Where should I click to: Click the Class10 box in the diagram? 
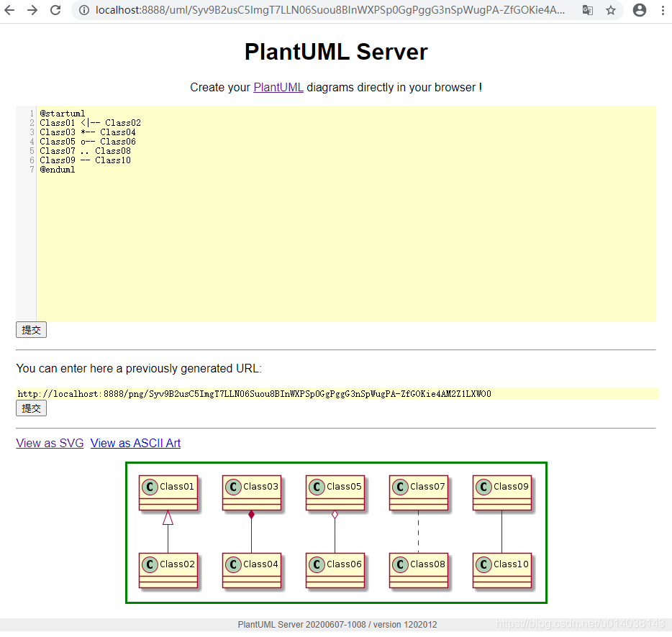[502, 571]
